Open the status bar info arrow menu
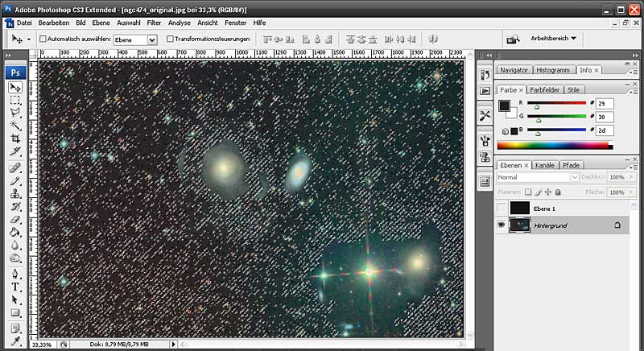644x351 pixels. pos(173,344)
